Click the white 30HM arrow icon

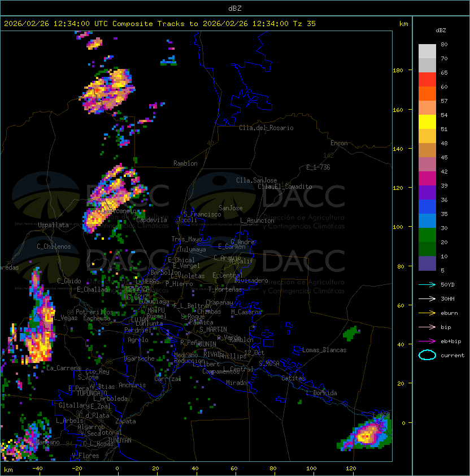click(427, 298)
